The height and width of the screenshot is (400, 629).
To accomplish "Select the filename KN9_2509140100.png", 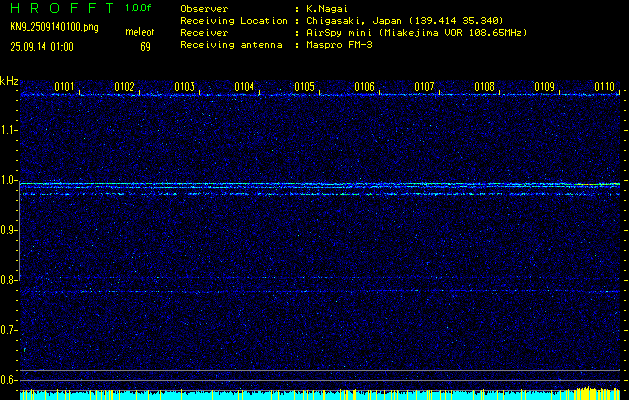I will pos(54,27).
